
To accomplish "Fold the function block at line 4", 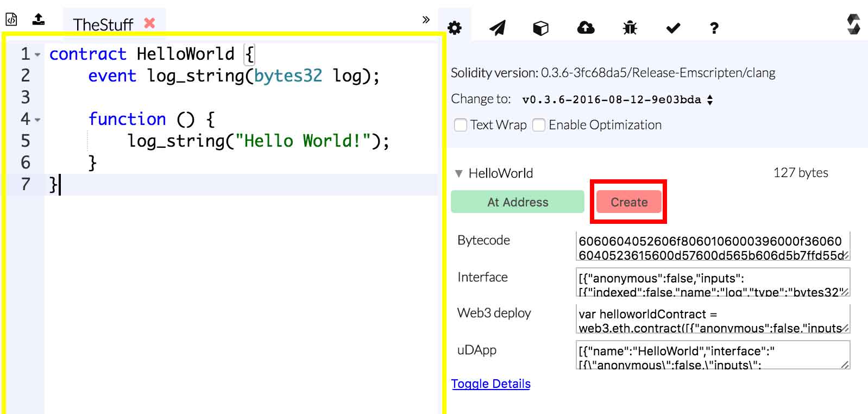I will tap(37, 120).
